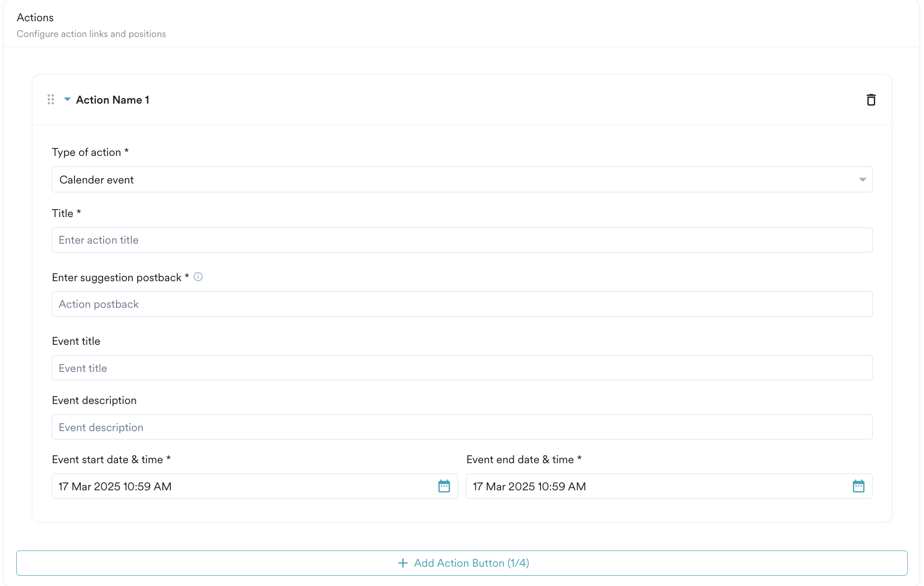Select the Event title text box
The image size is (924, 586).
point(461,368)
